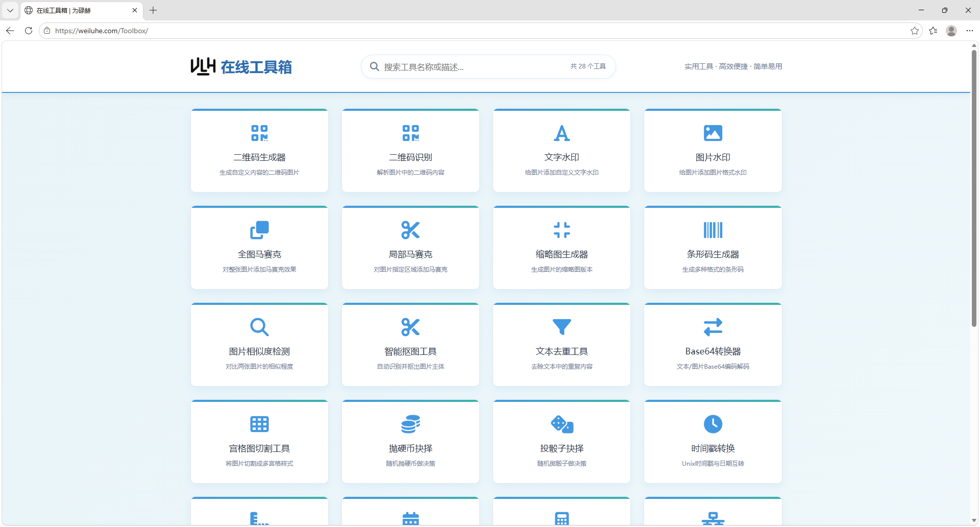This screenshot has width=980, height=527.
Task: Click the 局部马赛克 scissors icon
Action: 410,230
